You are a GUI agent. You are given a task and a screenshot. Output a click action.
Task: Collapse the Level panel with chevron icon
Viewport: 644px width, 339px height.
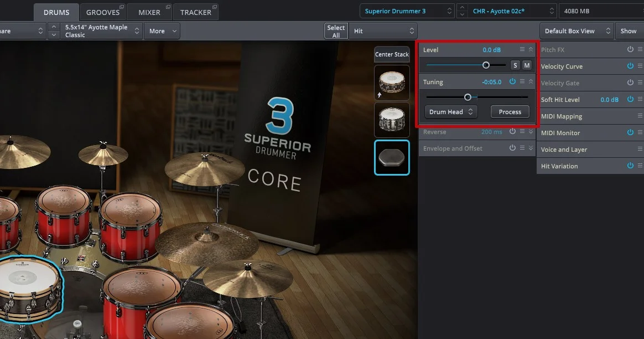point(531,49)
